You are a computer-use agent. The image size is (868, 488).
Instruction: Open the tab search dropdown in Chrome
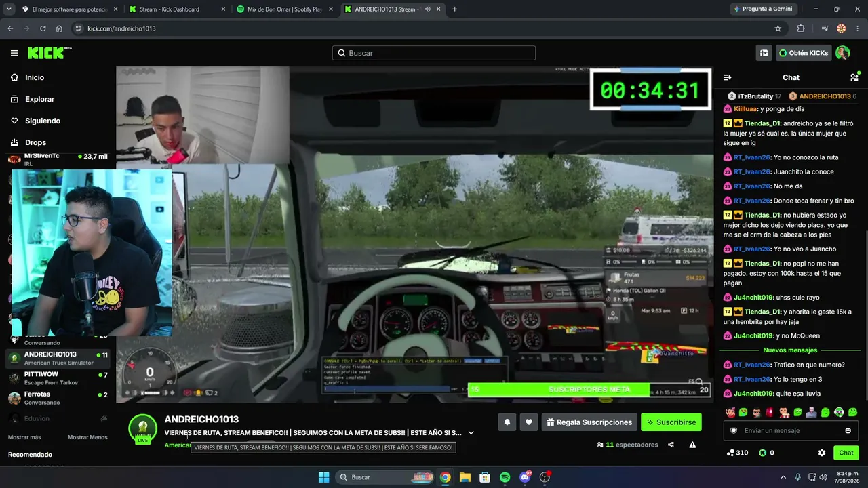pos(10,9)
